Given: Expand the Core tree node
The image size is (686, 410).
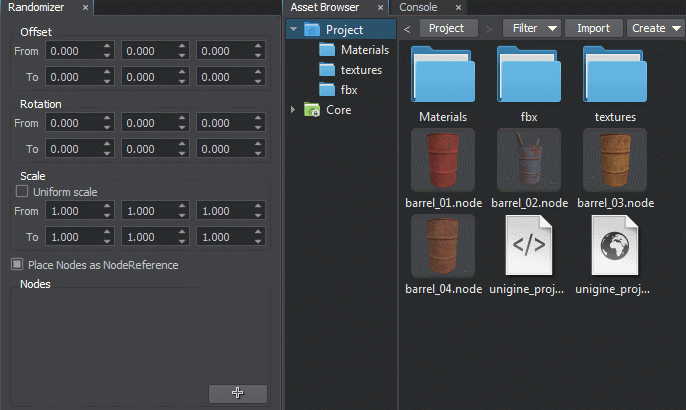Looking at the screenshot, I should 293,110.
